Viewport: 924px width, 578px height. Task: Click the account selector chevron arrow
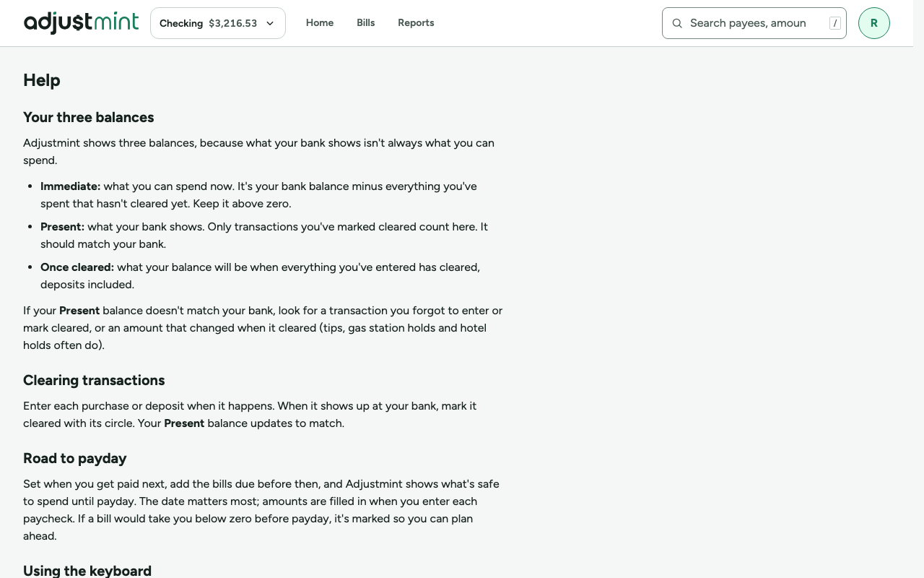point(270,23)
